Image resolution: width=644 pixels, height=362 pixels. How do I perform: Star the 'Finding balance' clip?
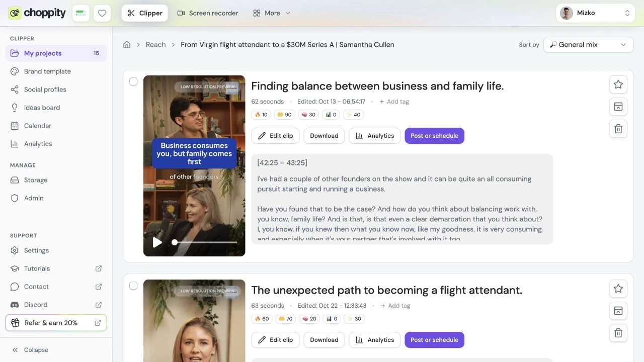[x=618, y=84]
